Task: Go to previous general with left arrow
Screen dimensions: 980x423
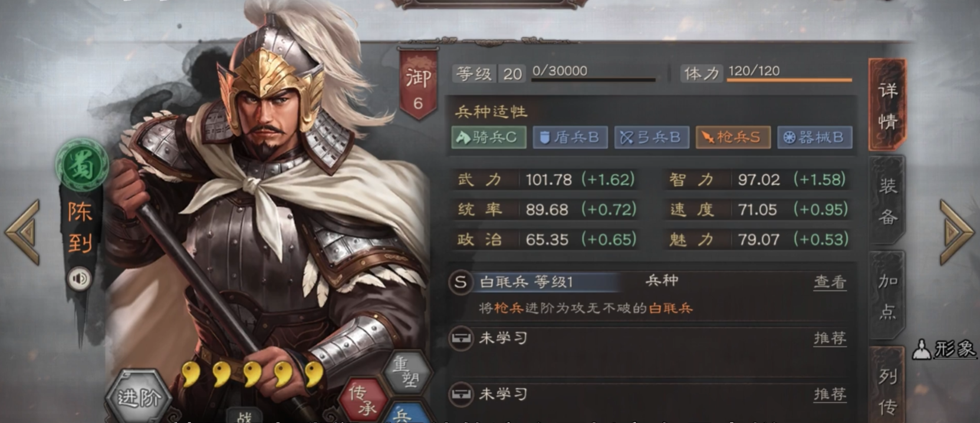Action: (24, 232)
